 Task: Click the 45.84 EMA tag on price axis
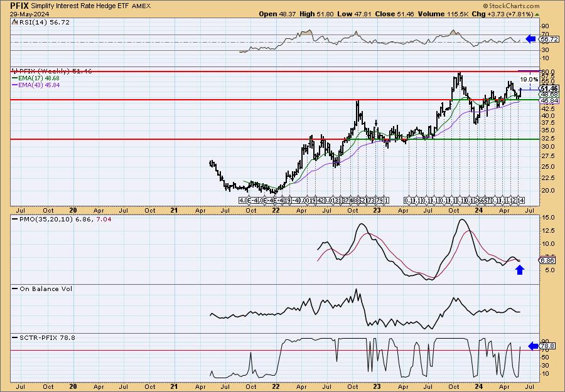550,101
